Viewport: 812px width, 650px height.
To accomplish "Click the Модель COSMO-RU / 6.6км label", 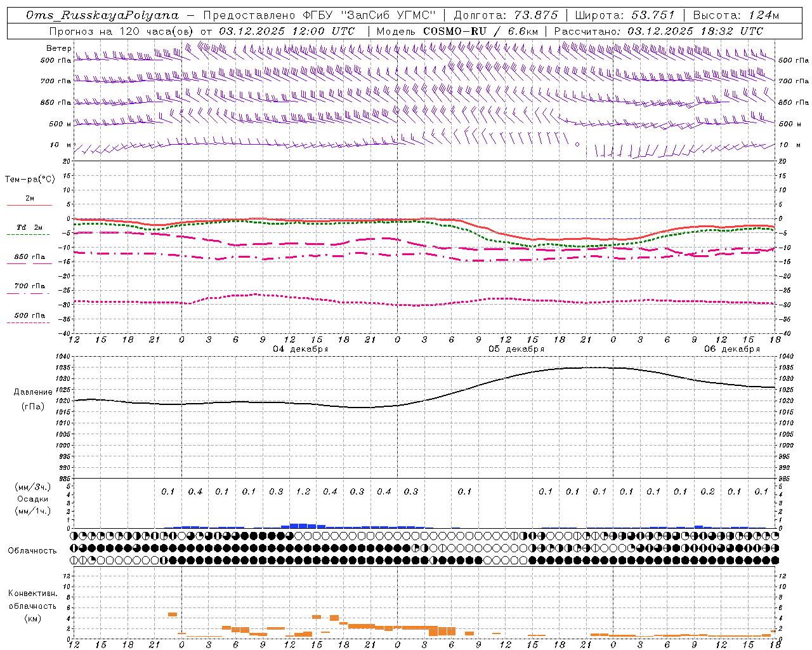I will pyautogui.click(x=457, y=31).
